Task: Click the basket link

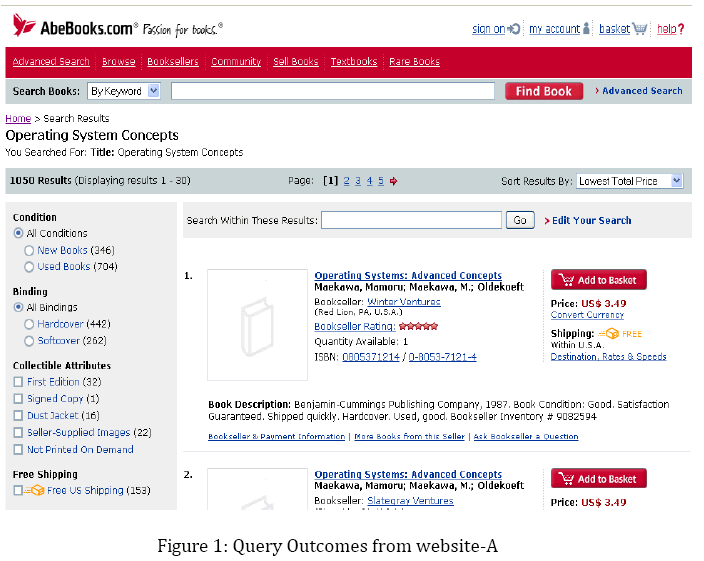Action: coord(615,29)
